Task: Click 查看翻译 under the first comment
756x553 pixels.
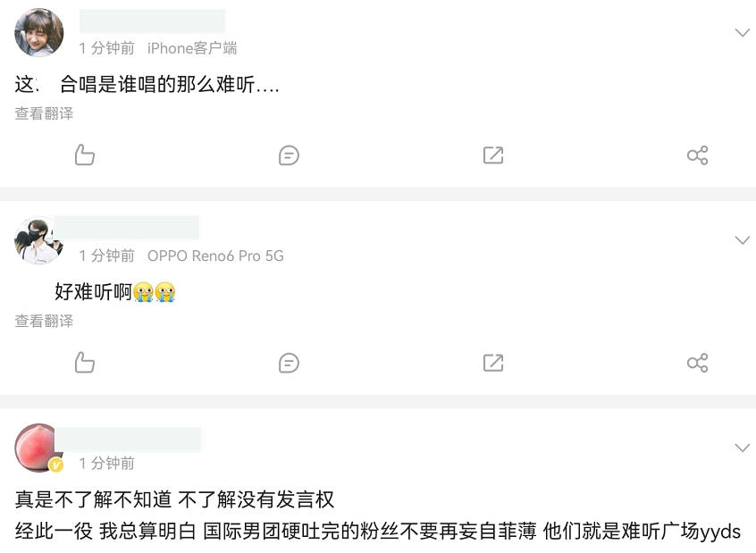Action: (x=44, y=113)
